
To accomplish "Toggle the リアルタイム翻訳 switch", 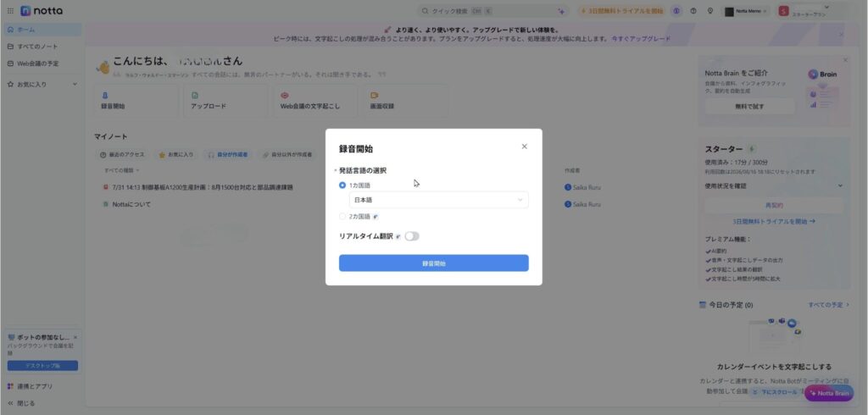I will [412, 236].
